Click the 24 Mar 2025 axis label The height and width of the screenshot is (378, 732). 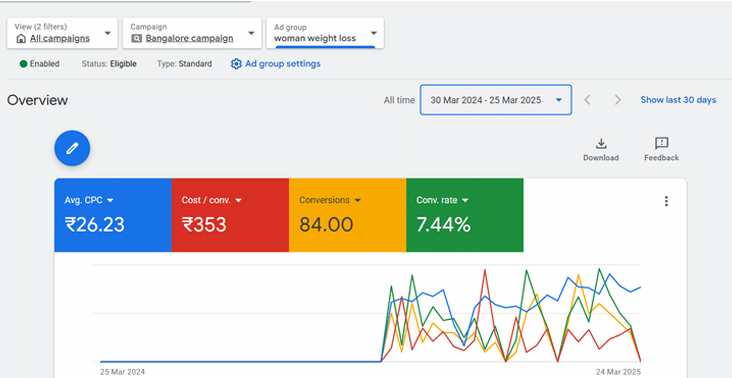618,372
